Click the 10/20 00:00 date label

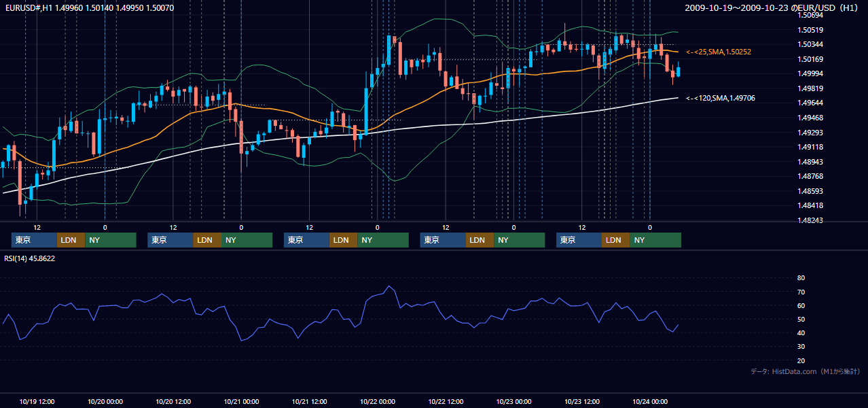(105, 401)
